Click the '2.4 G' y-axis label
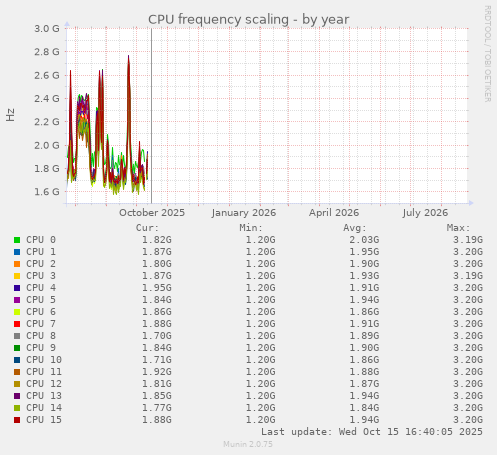Image resolution: width=497 pixels, height=455 pixels. coord(47,99)
